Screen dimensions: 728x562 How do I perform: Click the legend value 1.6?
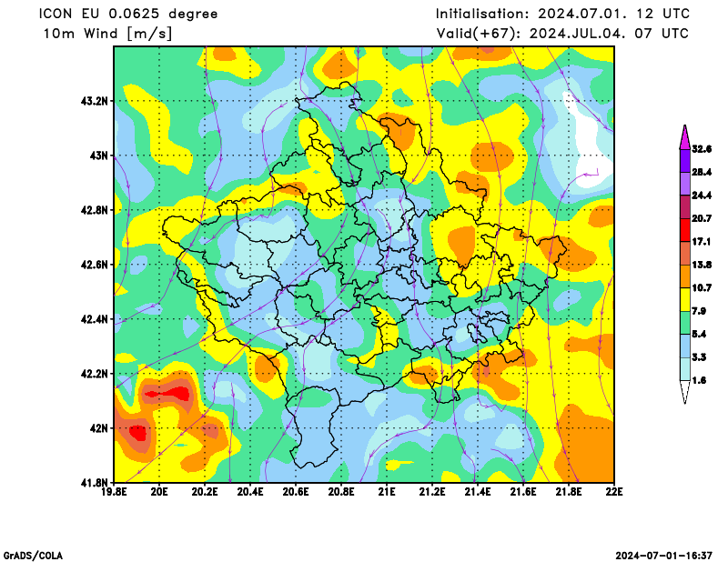pos(699,380)
